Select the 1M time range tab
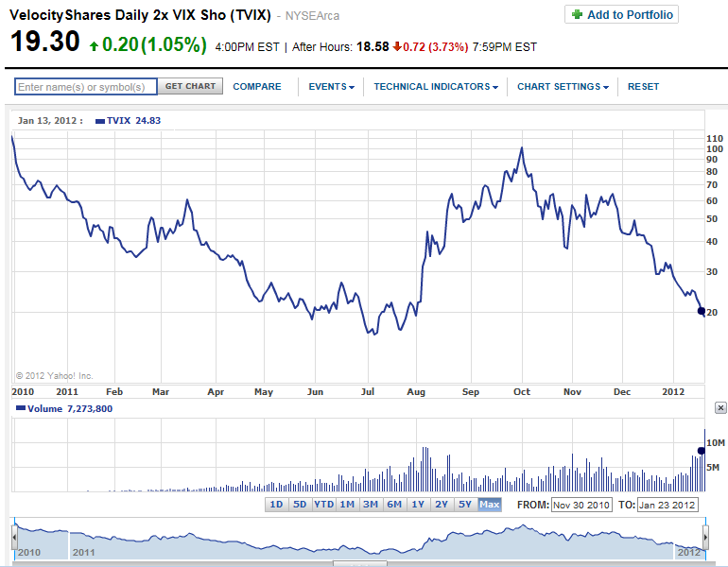The height and width of the screenshot is (567, 728). click(x=347, y=505)
